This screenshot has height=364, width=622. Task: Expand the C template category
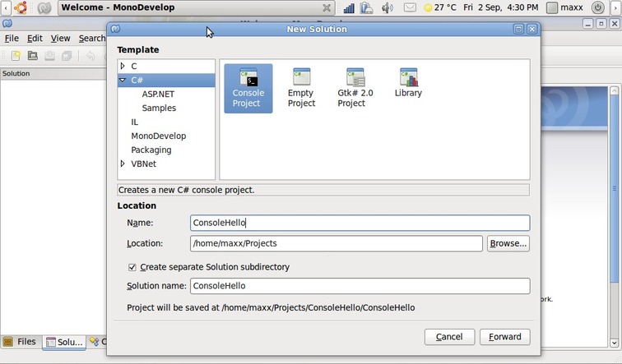[x=123, y=67]
